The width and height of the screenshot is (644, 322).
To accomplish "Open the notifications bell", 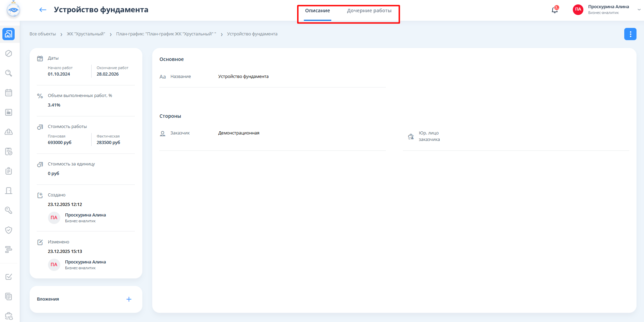I will (554, 10).
